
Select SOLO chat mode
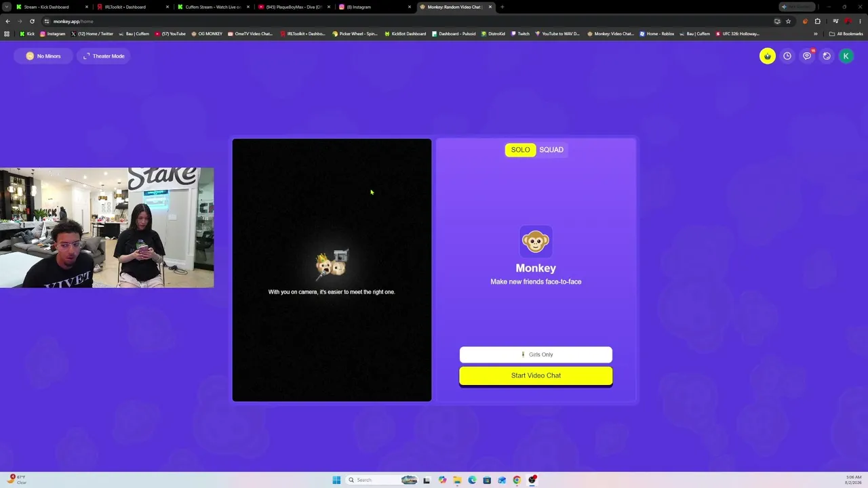(521, 150)
